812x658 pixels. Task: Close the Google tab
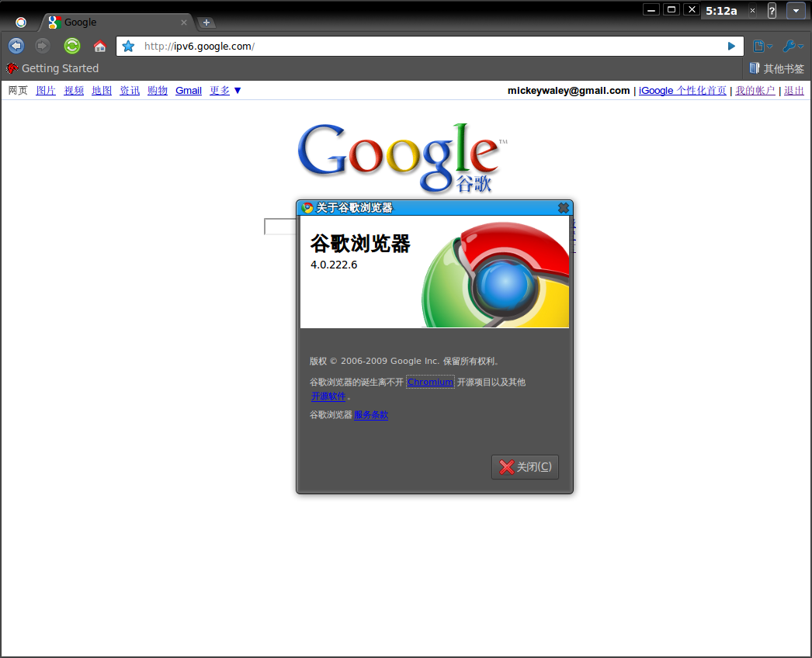(x=184, y=23)
